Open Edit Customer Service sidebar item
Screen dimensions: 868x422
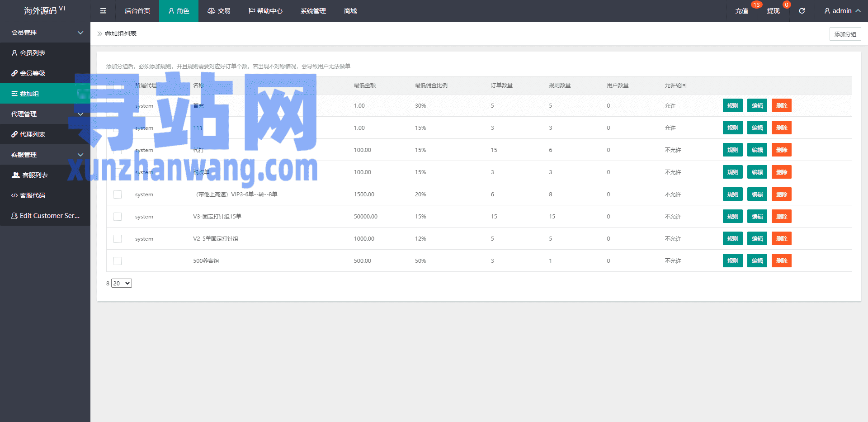click(x=45, y=216)
